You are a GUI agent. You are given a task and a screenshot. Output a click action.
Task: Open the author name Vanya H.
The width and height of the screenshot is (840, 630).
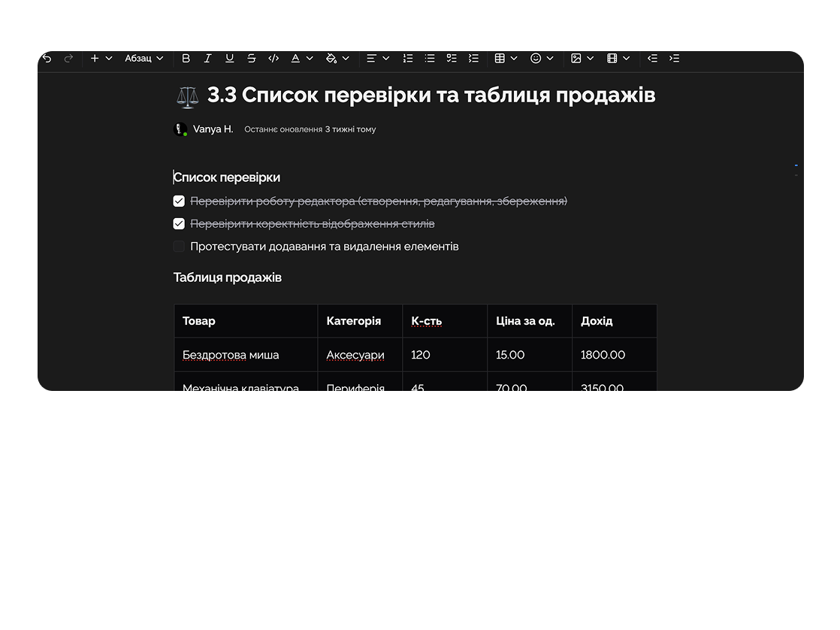pos(213,129)
